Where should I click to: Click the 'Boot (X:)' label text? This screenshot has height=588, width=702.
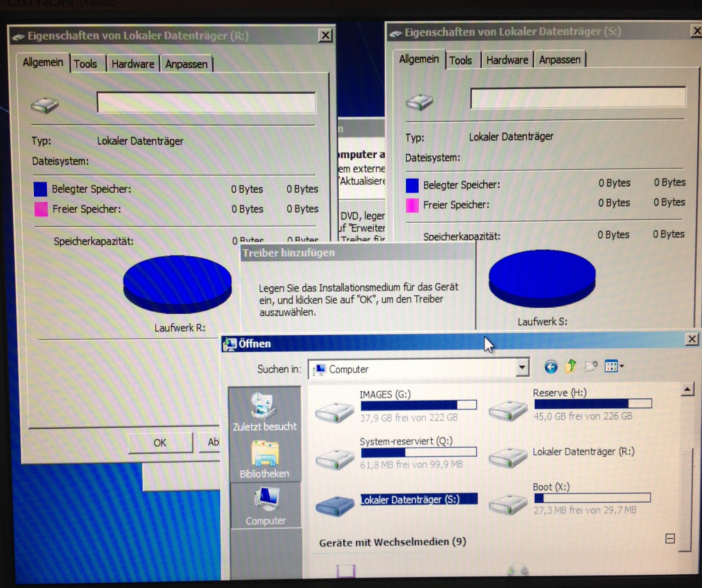[551, 487]
